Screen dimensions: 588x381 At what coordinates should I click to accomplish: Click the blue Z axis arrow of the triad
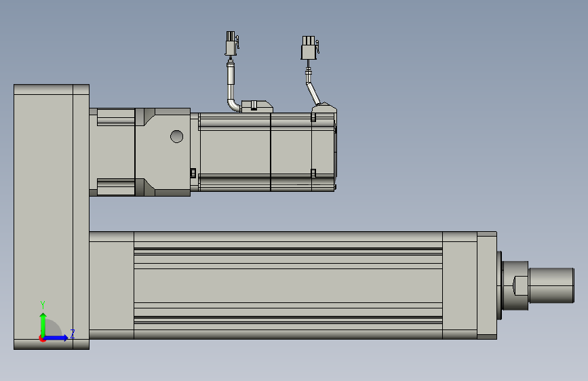(56, 338)
